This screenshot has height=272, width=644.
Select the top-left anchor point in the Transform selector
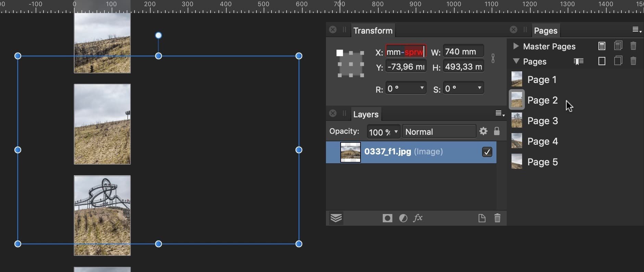(x=340, y=53)
